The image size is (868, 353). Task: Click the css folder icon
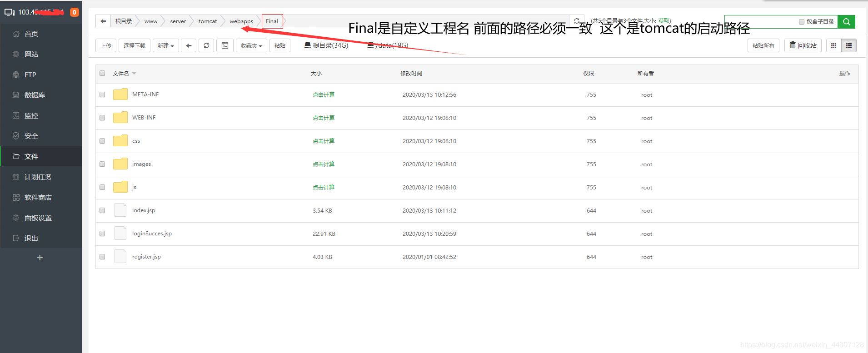point(120,141)
